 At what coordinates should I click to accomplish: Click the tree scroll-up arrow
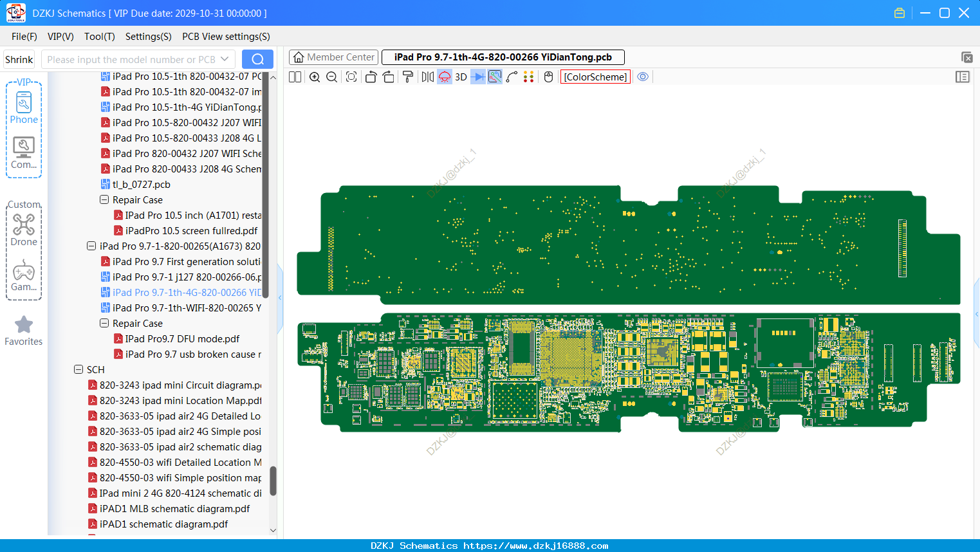tap(273, 77)
